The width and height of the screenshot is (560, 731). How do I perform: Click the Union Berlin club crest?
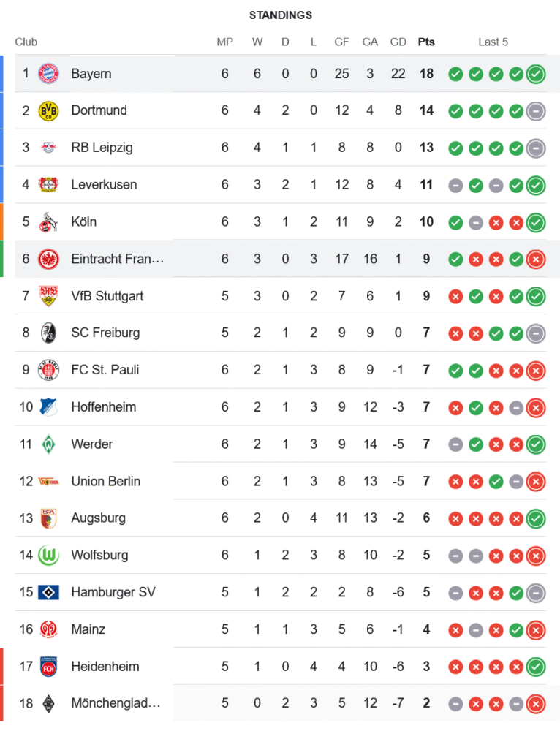(x=48, y=481)
